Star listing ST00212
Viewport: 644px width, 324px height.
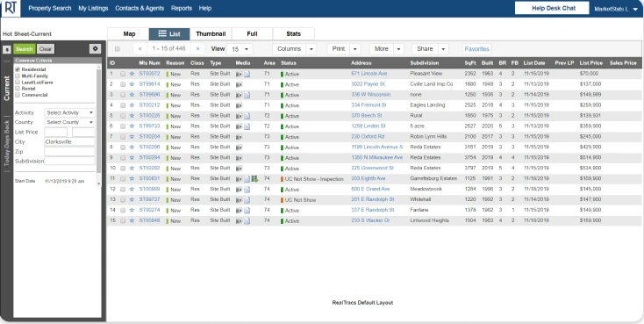tap(132, 105)
